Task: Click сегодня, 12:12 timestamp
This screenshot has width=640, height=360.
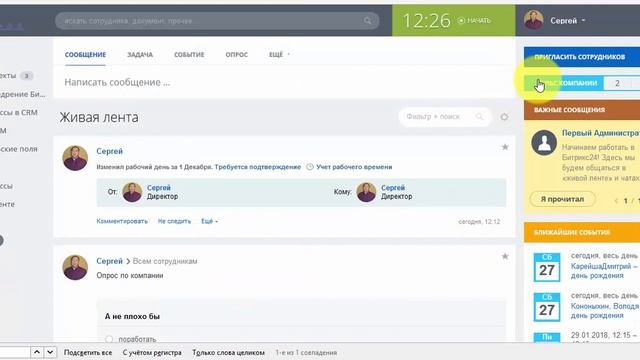Action: coord(479,222)
